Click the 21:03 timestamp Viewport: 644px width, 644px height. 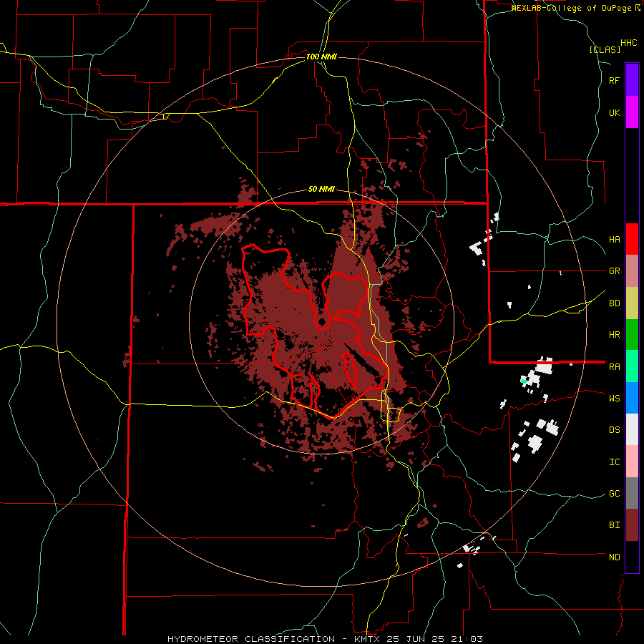click(469, 639)
